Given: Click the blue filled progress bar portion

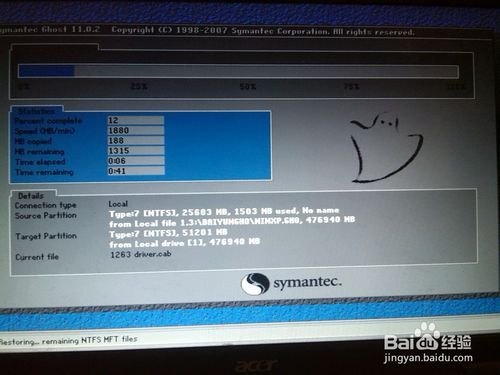Looking at the screenshot, I should click(46, 71).
